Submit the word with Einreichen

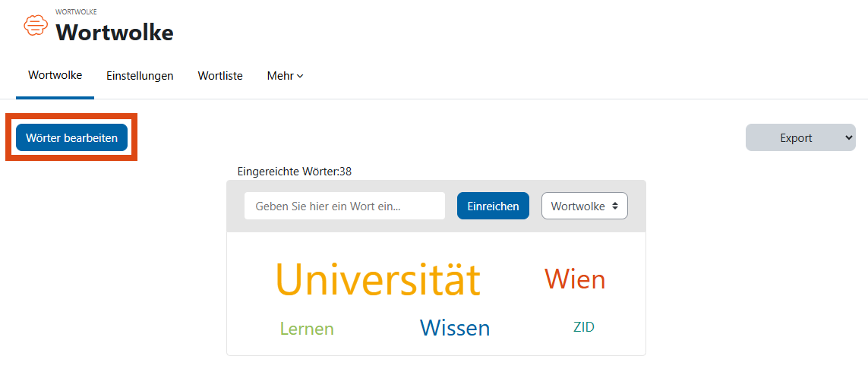[x=493, y=206]
